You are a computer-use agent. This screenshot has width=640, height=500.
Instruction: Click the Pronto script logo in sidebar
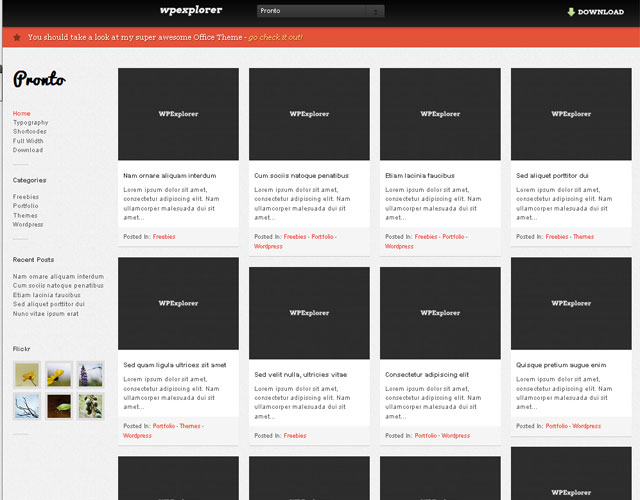coord(39,79)
